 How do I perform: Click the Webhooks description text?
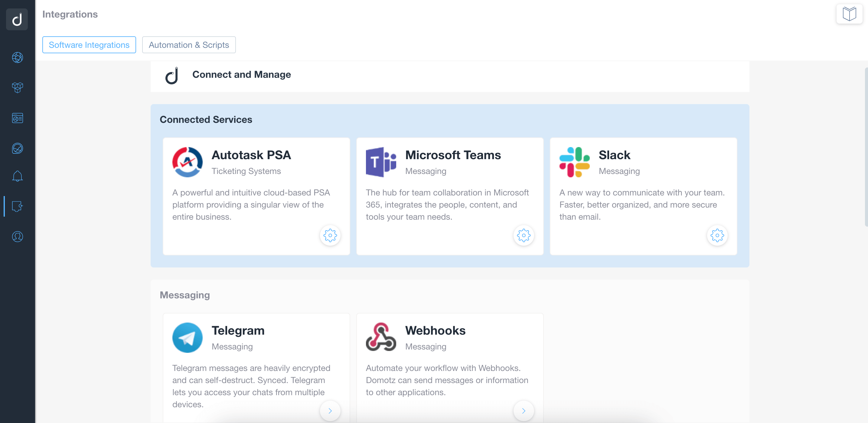pos(447,380)
